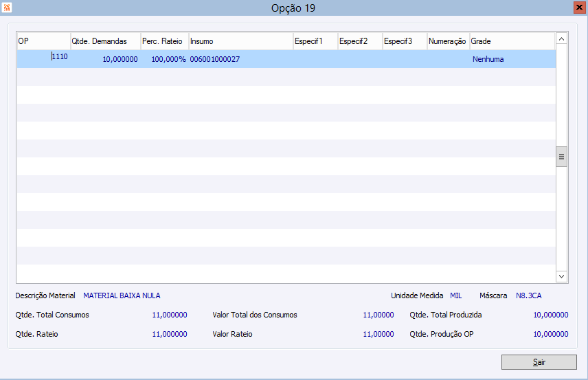This screenshot has height=380, width=588.
Task: Click the Qtde. Produção OP value
Action: coord(551,334)
